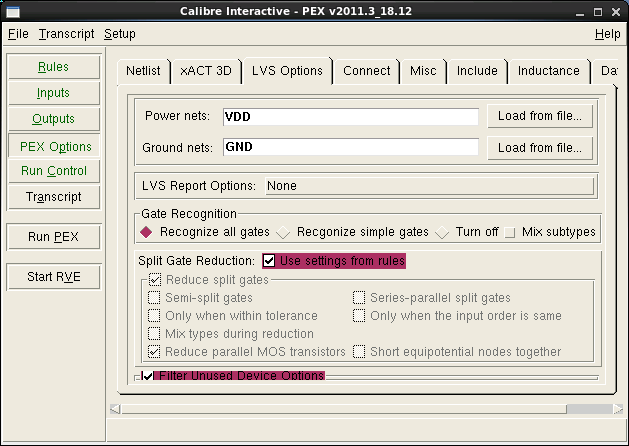Click the Inputs sidebar button
The width and height of the screenshot is (629, 446).
pos(54,93)
